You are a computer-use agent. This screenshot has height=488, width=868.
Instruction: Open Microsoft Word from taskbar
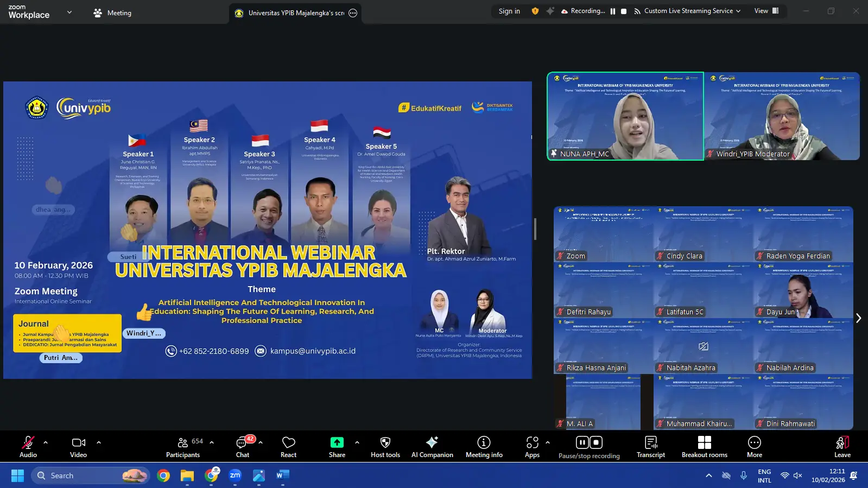[x=282, y=476]
